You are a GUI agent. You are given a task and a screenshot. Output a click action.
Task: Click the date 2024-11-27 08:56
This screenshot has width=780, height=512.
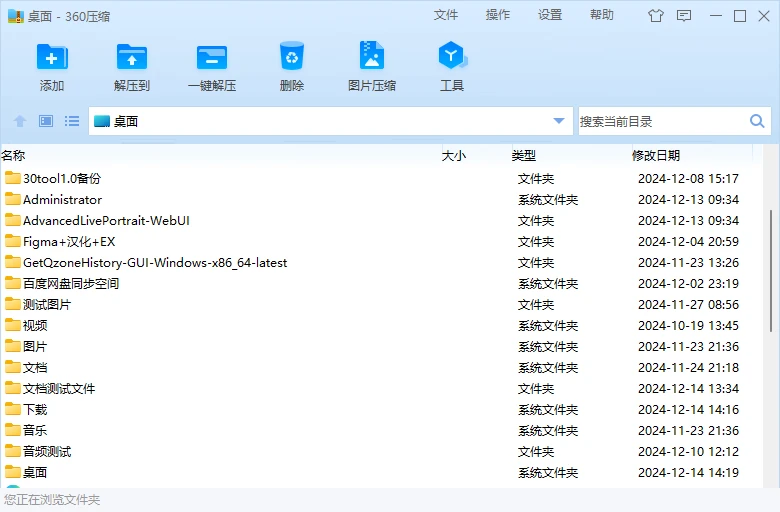(688, 304)
